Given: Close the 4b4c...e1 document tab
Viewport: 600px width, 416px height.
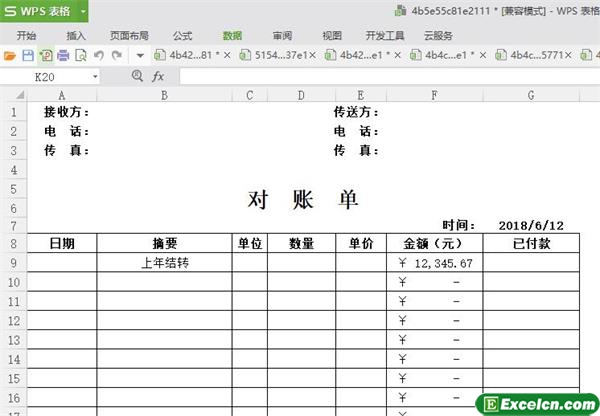Looking at the screenshot, I should (x=483, y=55).
